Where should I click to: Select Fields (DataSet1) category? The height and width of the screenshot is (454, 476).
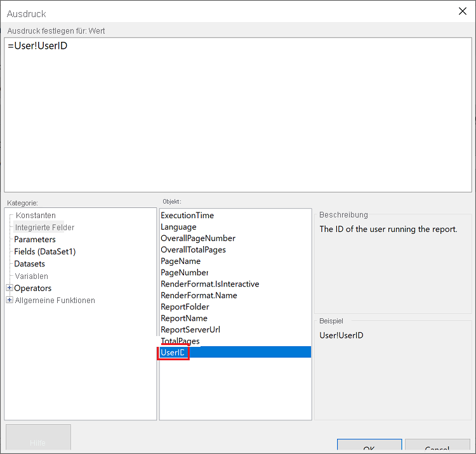[45, 252]
